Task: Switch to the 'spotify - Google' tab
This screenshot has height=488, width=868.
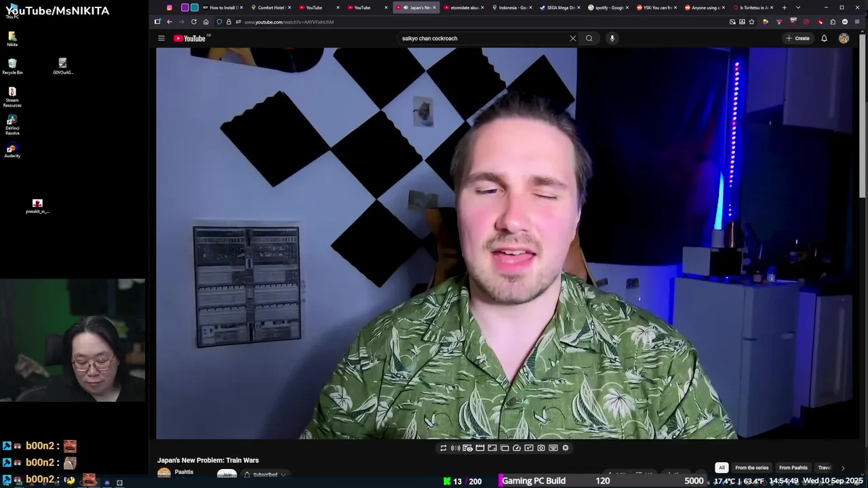Action: tap(609, 7)
